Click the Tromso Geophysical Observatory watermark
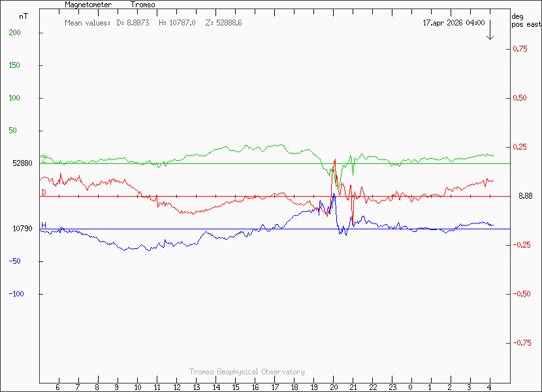 (x=247, y=371)
